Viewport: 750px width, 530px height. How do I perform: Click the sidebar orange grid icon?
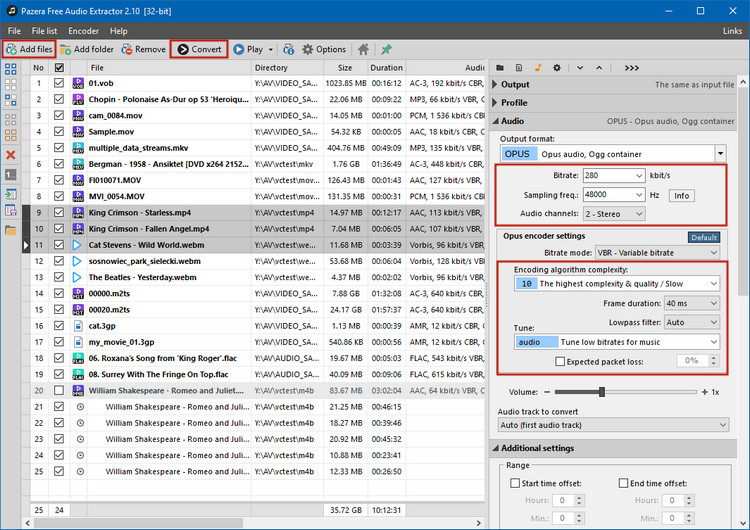[x=11, y=135]
